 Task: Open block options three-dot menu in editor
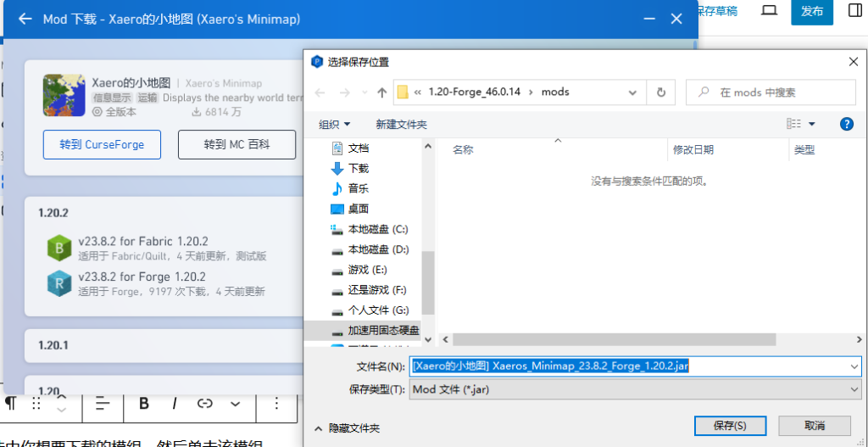click(277, 403)
